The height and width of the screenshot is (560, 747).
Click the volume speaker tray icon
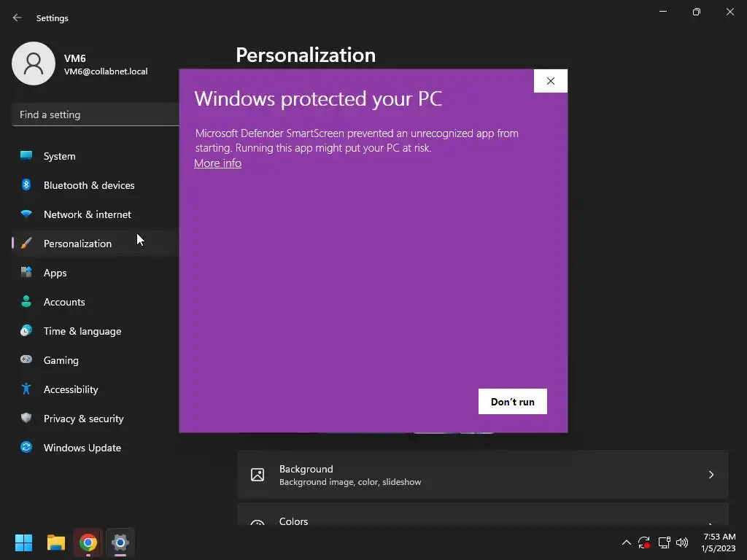(x=682, y=542)
